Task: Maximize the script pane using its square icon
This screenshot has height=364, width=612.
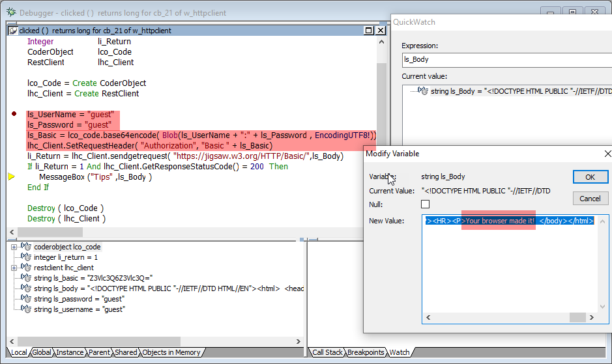Action: point(368,31)
